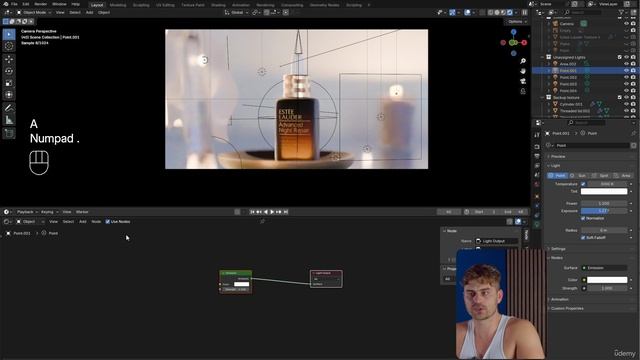
Task: Open the Object properties tab
Action: (537, 197)
